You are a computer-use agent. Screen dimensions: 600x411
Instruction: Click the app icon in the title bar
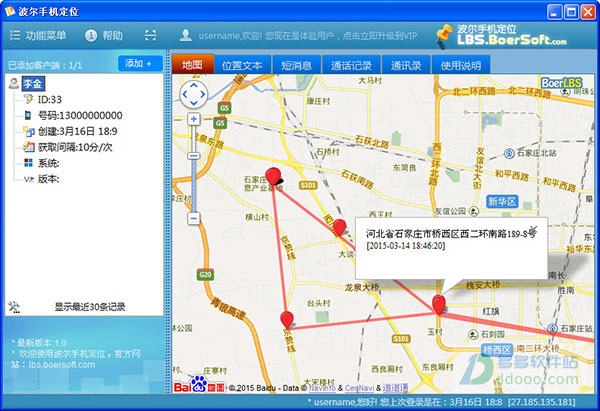point(10,11)
